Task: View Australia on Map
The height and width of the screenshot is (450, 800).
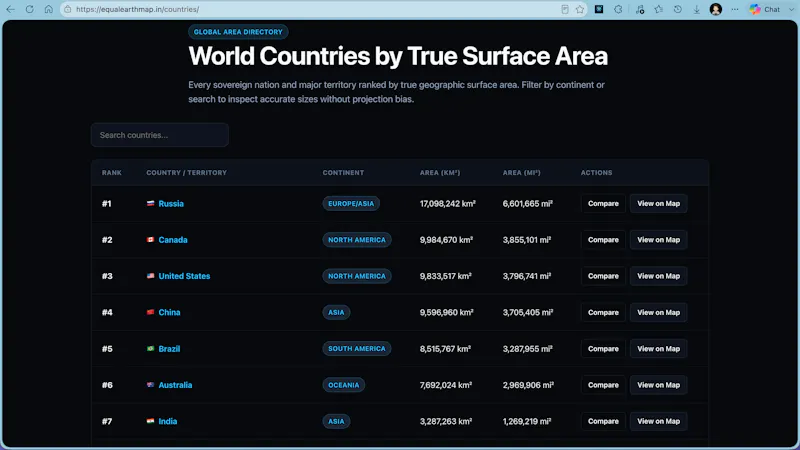Action: pos(658,385)
